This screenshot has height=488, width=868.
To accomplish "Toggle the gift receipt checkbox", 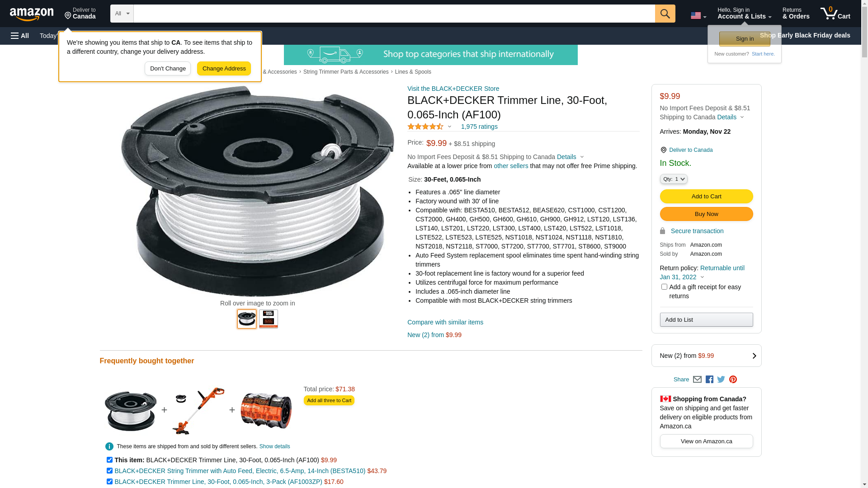I will coord(664,287).
